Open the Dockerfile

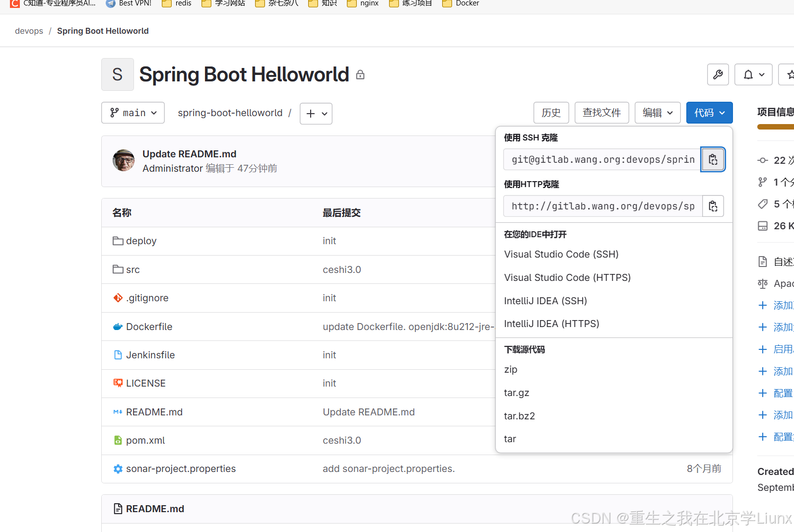(x=149, y=327)
